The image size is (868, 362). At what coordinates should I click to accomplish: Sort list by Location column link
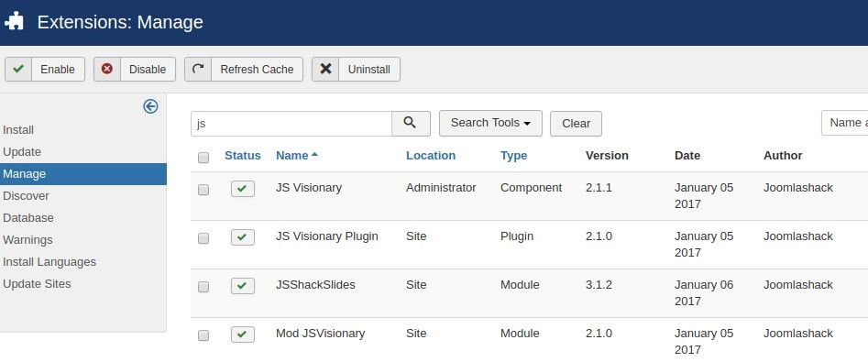coord(431,156)
